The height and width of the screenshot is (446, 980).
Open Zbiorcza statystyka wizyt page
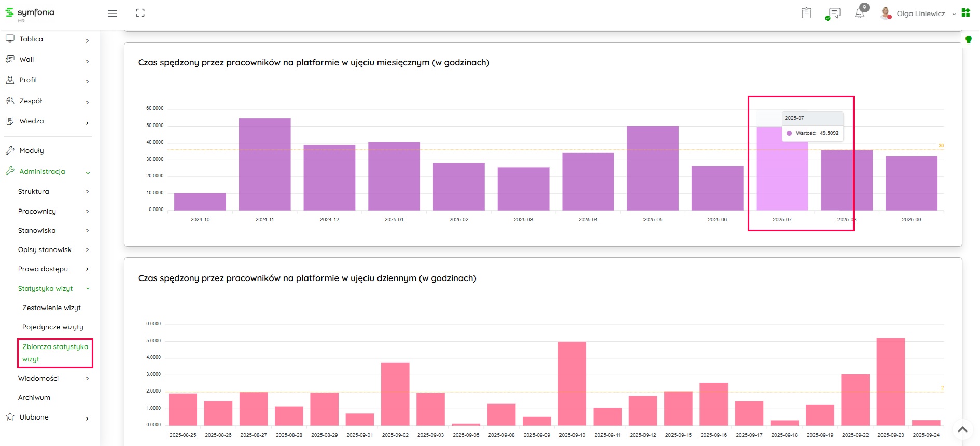[55, 353]
